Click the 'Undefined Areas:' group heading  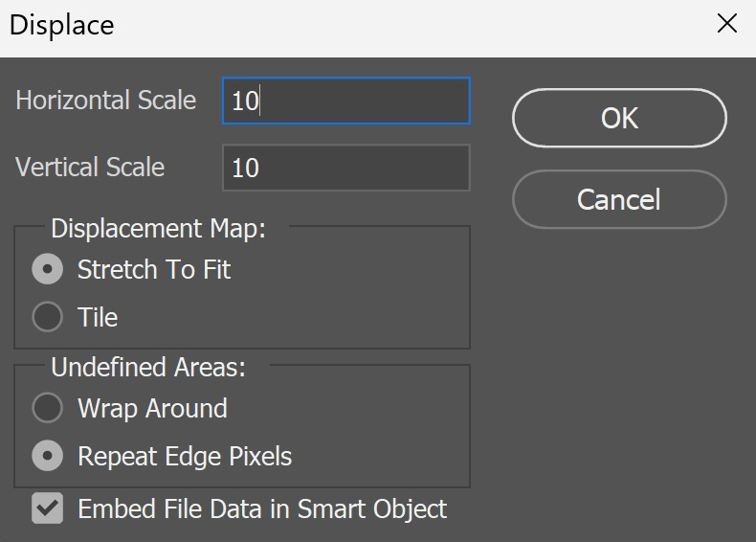click(x=148, y=368)
